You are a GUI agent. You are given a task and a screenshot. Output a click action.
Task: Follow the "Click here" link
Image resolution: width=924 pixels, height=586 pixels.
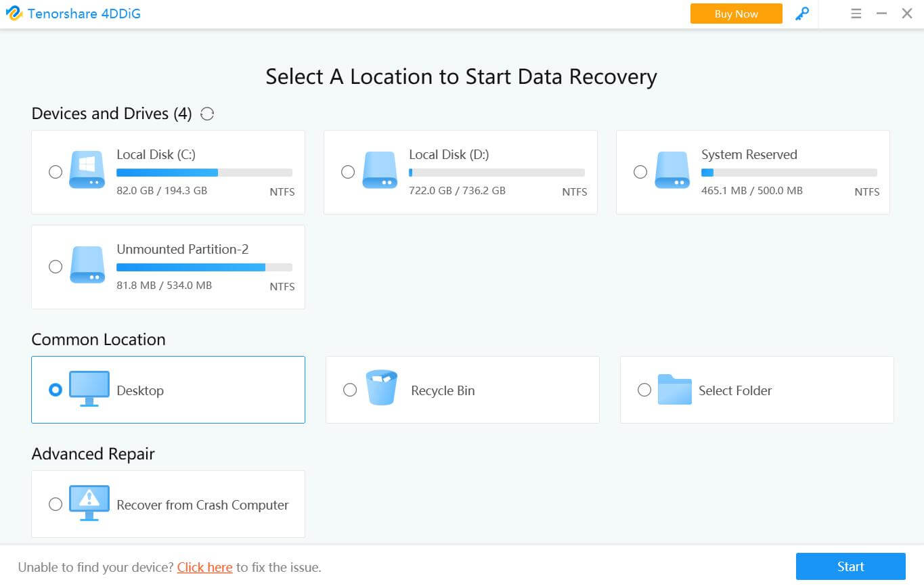tap(204, 567)
